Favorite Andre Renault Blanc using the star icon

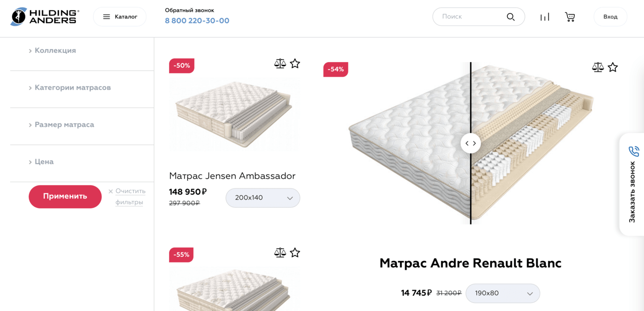click(613, 67)
